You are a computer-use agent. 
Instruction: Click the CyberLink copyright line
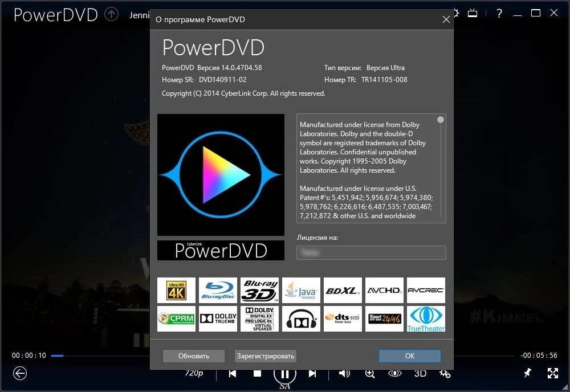tap(243, 93)
